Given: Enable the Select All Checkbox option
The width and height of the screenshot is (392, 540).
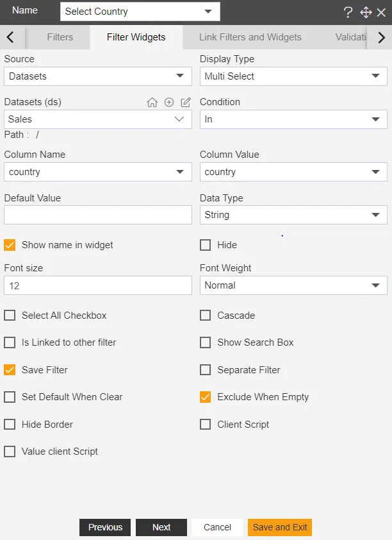Looking at the screenshot, I should (x=10, y=316).
